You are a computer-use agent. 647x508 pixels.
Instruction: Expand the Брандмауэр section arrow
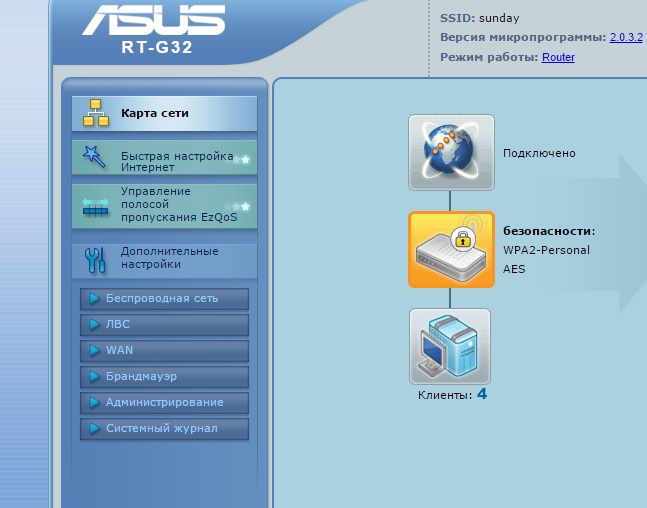point(94,376)
